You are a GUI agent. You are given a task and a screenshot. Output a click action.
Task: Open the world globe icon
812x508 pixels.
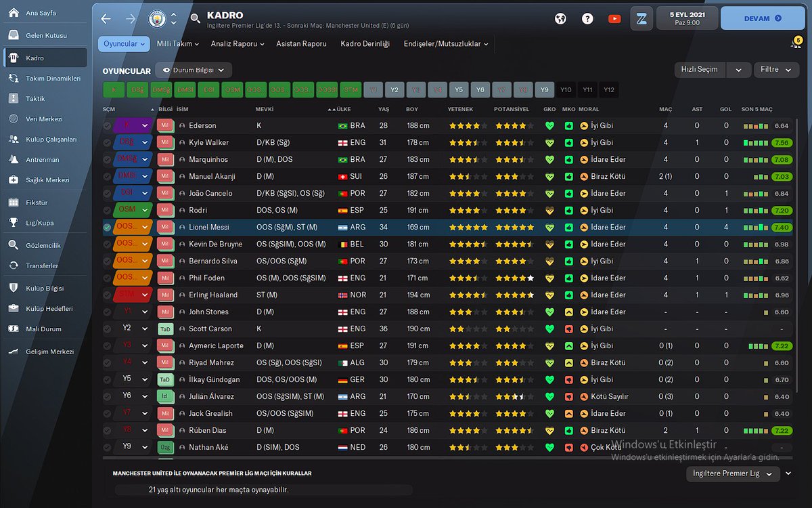coord(560,19)
